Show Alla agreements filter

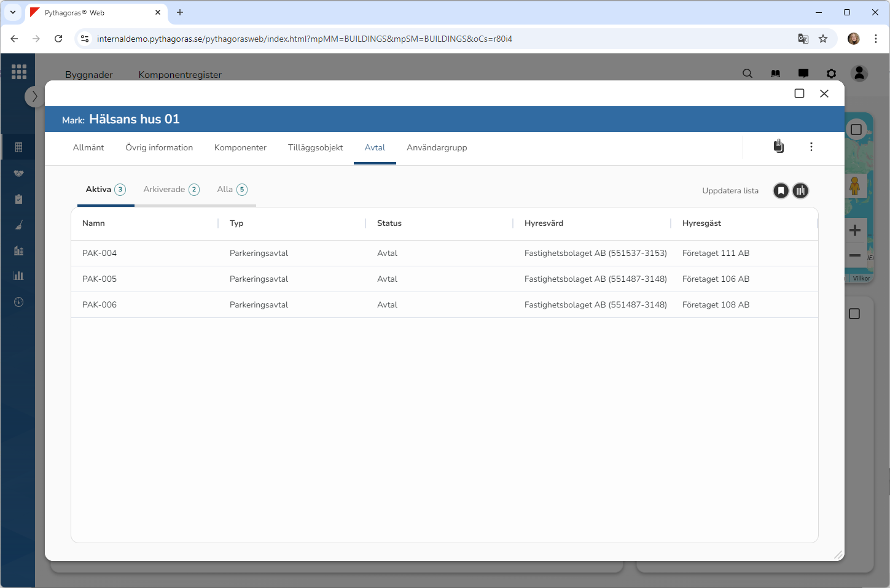(x=232, y=190)
